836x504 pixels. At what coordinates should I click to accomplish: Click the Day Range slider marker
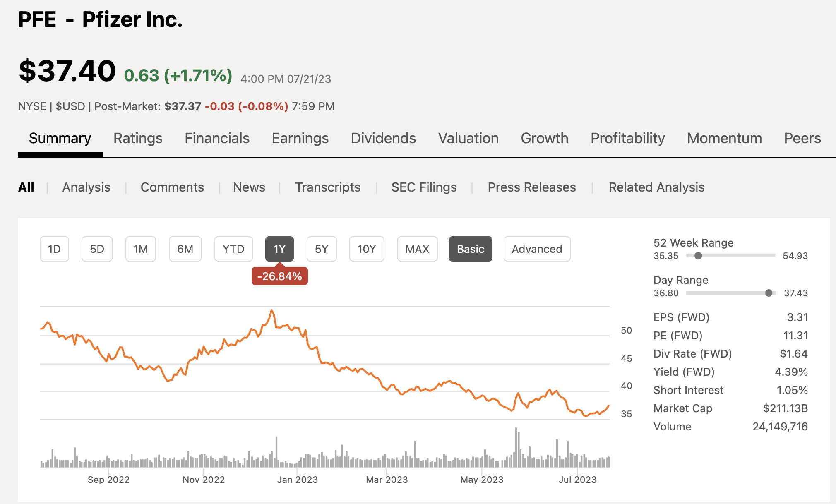point(769,293)
